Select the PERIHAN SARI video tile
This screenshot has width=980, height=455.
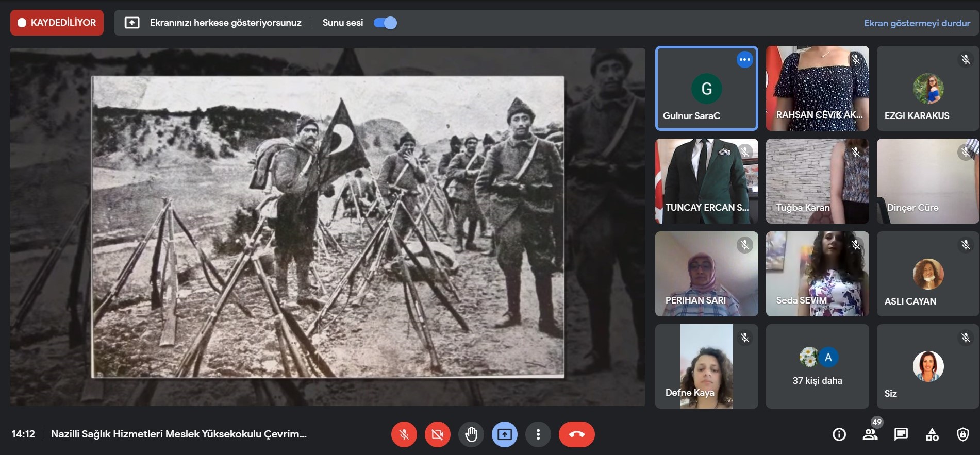(706, 273)
